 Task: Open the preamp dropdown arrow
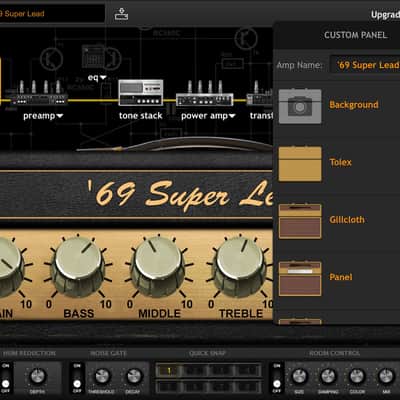click(60, 116)
